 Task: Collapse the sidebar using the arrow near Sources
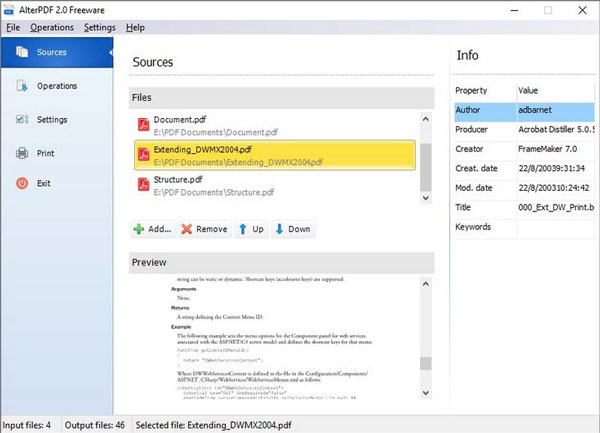pos(110,52)
